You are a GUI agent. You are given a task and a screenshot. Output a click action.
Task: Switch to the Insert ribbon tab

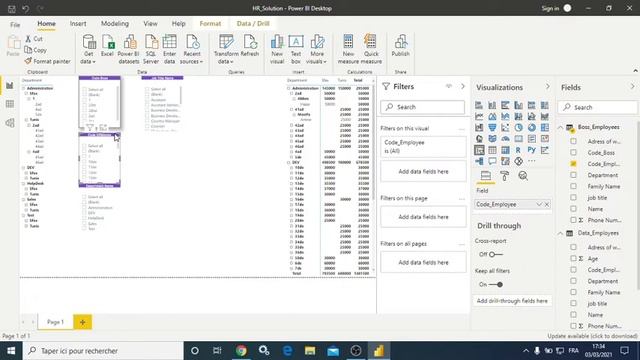tap(78, 24)
